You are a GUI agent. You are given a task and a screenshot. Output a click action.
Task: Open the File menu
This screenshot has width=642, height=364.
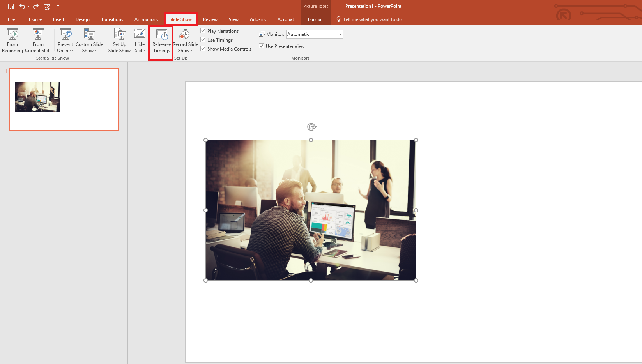point(11,19)
